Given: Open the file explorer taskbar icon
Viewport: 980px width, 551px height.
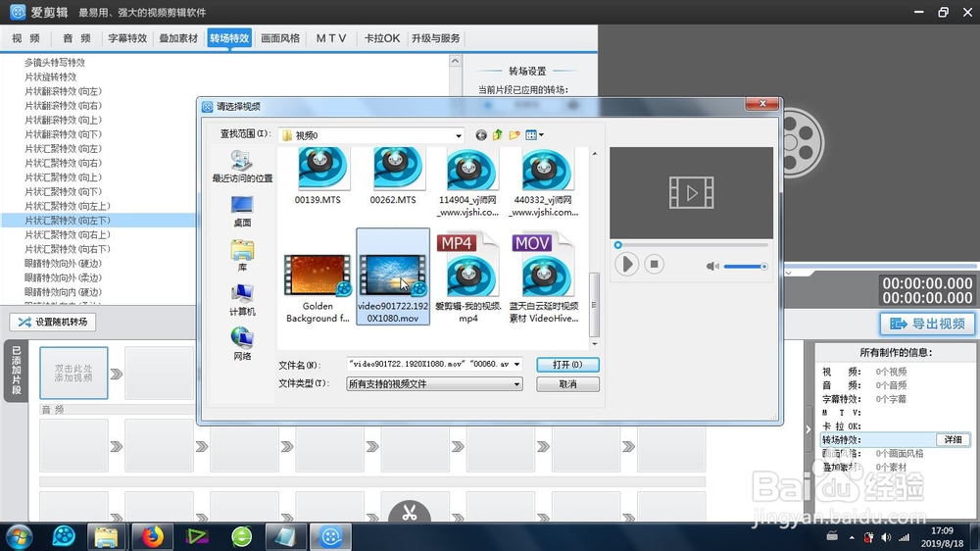Looking at the screenshot, I should click(x=106, y=536).
